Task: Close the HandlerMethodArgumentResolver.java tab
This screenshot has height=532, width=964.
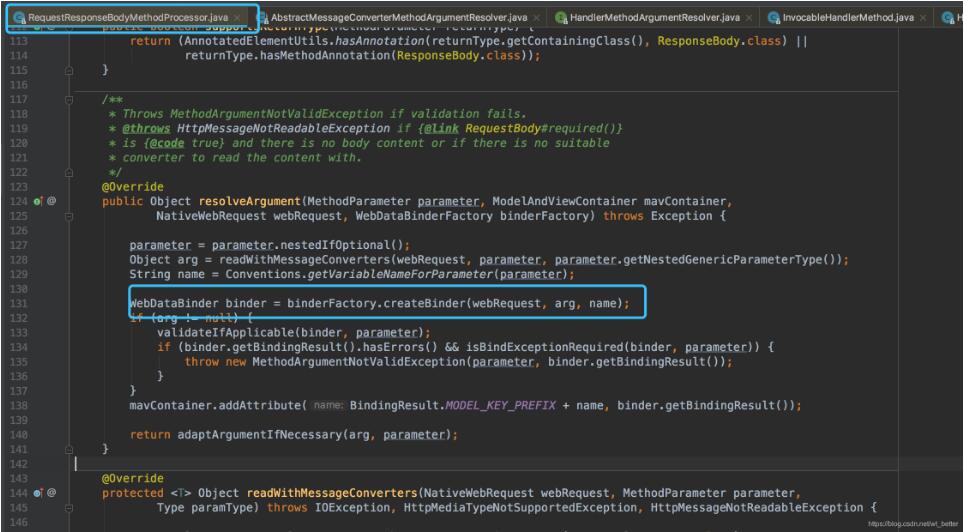Action: 748,18
